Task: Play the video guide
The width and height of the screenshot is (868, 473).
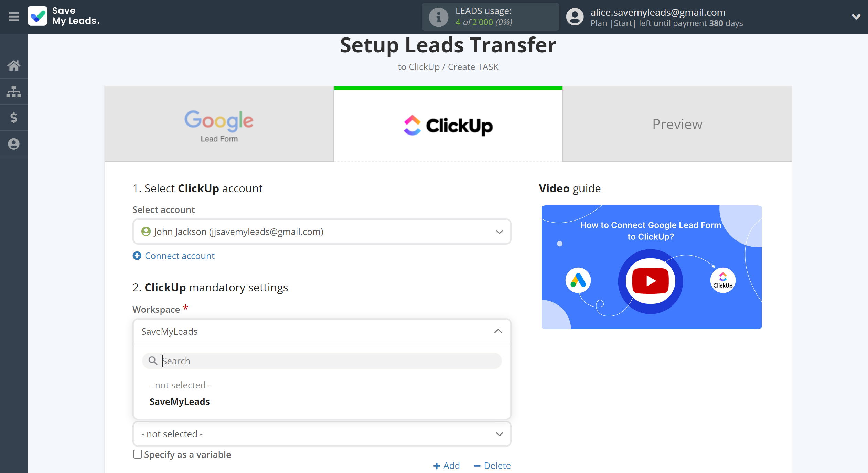Action: point(650,281)
